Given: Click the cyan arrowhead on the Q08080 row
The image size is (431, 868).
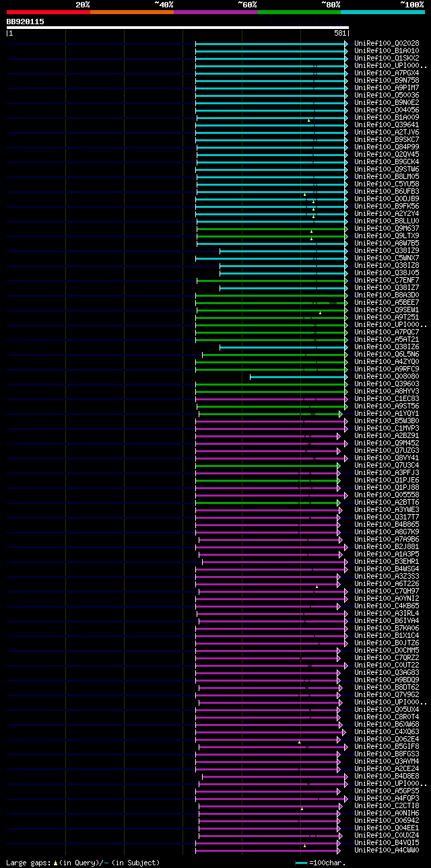Looking at the screenshot, I should pyautogui.click(x=346, y=376).
